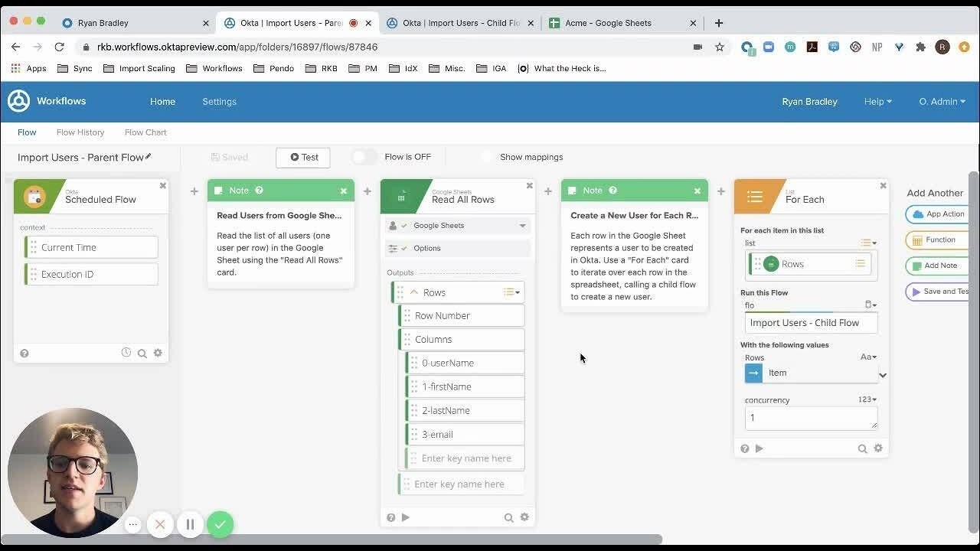Switch to the Flow Chart tab
The height and width of the screenshot is (551, 980).
coord(145,132)
